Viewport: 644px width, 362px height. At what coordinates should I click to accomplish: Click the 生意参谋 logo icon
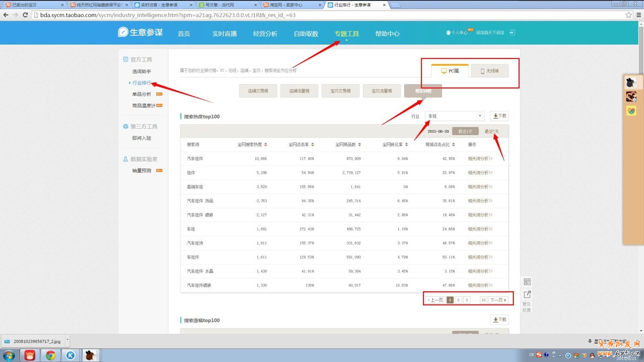click(123, 32)
